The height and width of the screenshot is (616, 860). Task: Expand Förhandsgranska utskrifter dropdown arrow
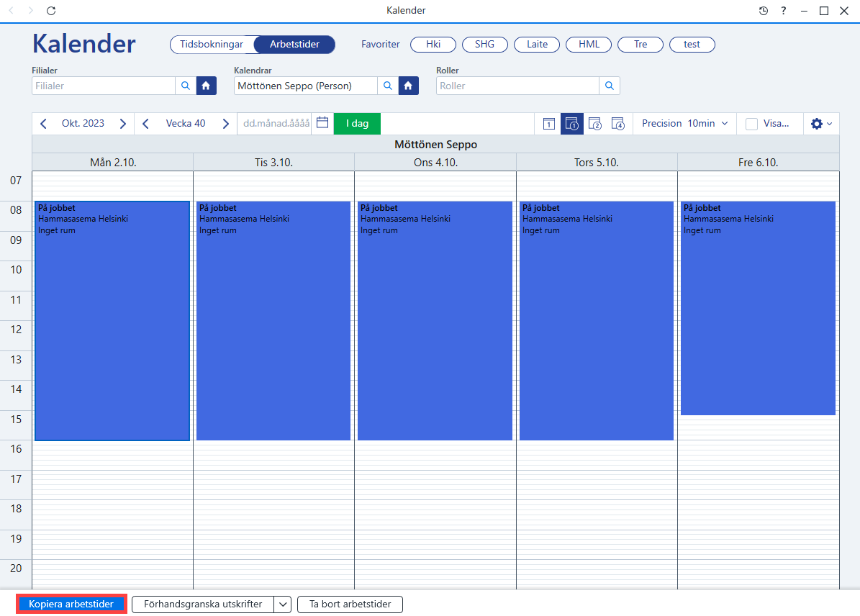coord(282,604)
